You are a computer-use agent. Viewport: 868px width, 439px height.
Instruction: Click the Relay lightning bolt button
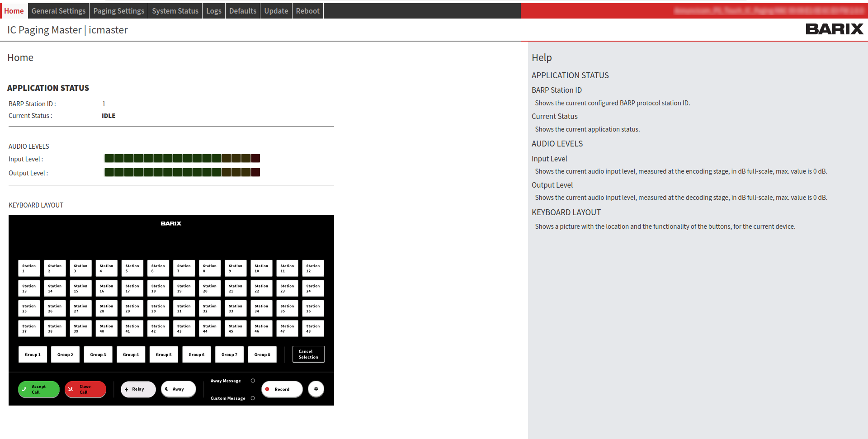pos(138,389)
